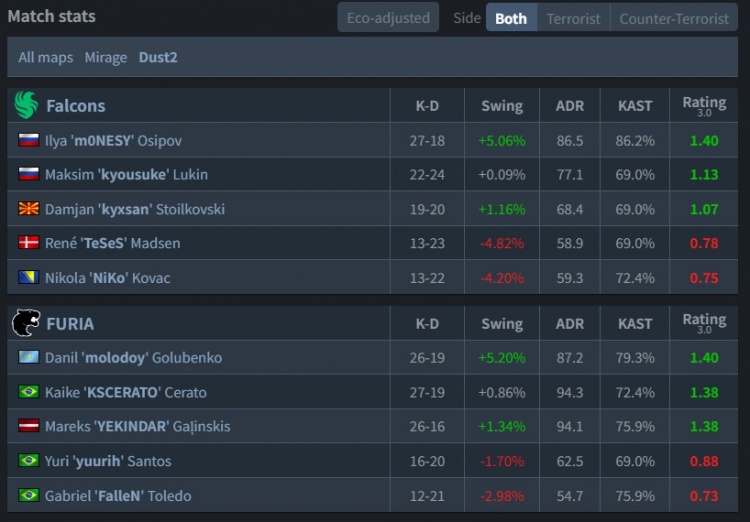This screenshot has height=522, width=750.
Task: Click the Russian flag beside m0NESY
Action: (29, 140)
